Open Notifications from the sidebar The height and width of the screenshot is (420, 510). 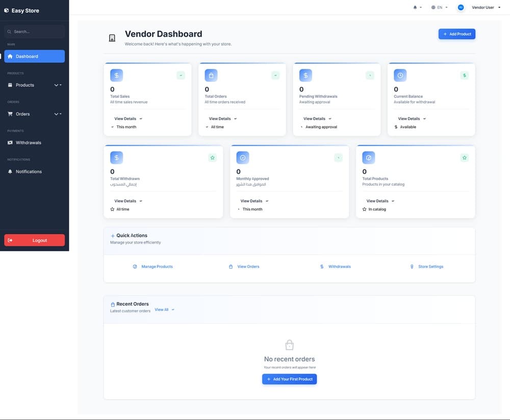[x=29, y=171]
